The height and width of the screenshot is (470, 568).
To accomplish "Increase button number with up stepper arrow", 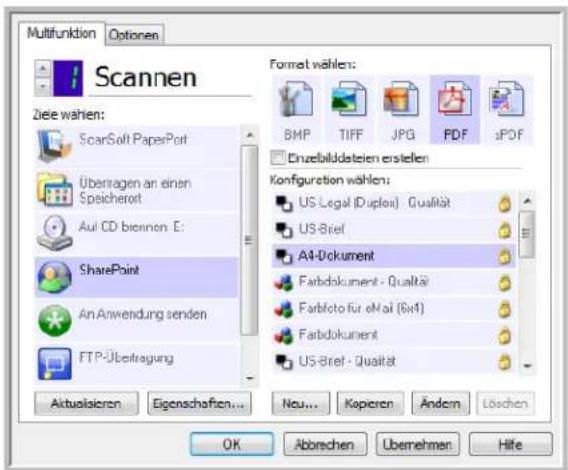I will pyautogui.click(x=43, y=68).
